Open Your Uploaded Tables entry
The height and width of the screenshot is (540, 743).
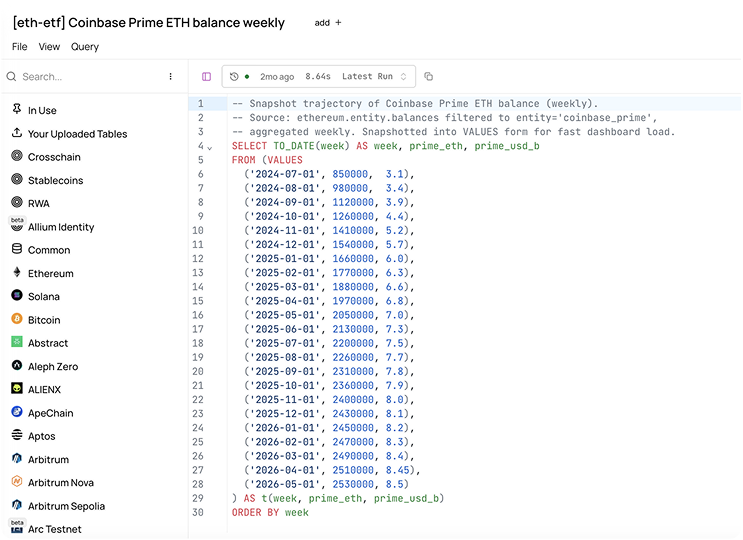[x=77, y=134]
